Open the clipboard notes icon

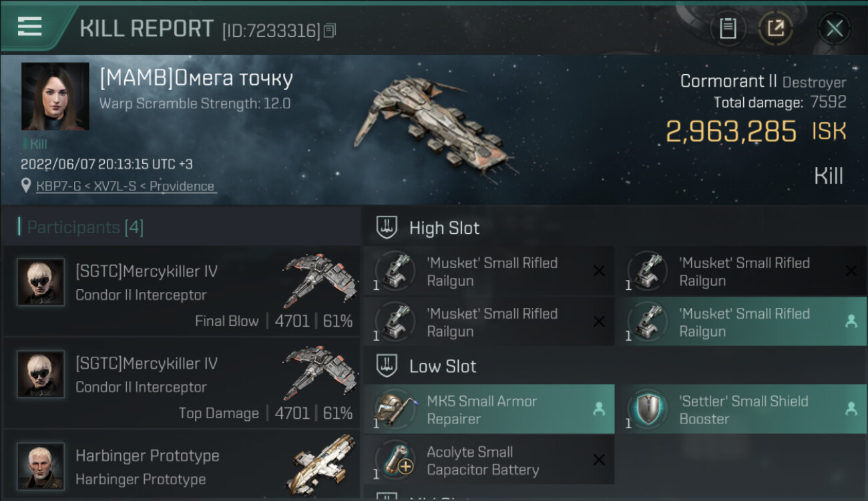click(728, 29)
